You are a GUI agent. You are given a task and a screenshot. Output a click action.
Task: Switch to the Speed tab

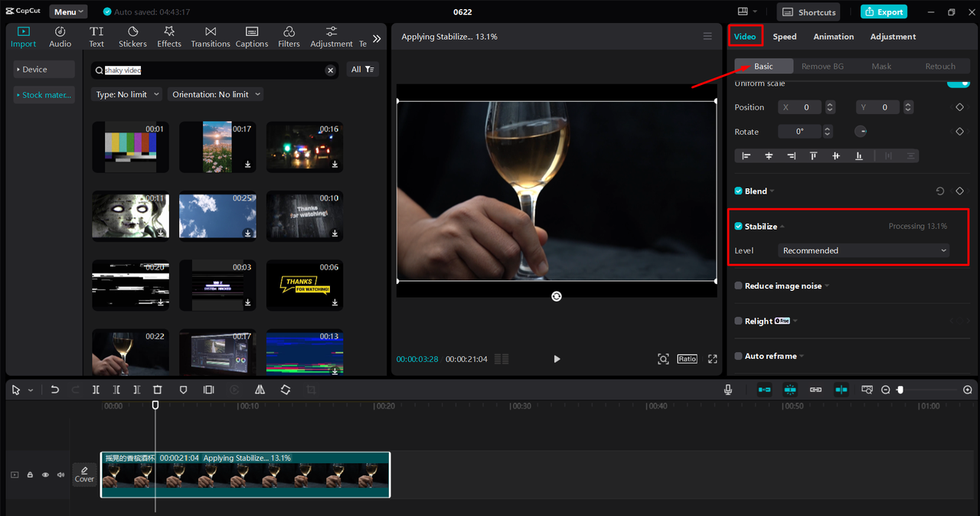[785, 37]
